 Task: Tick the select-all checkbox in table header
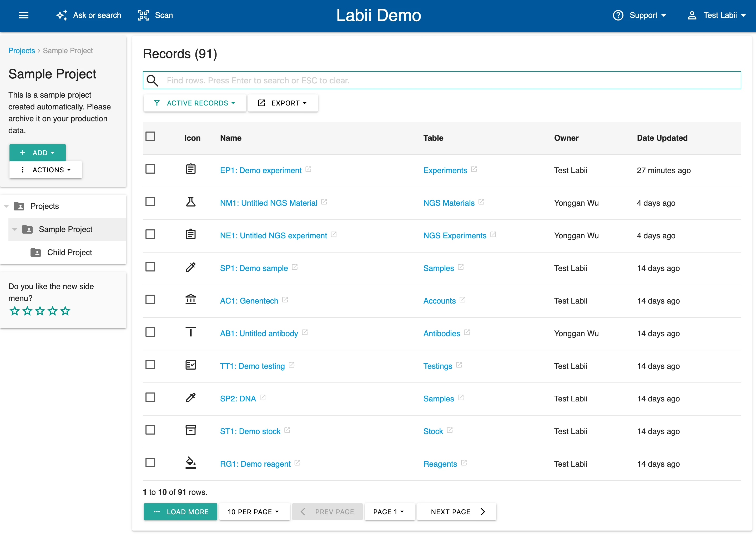pyautogui.click(x=150, y=137)
